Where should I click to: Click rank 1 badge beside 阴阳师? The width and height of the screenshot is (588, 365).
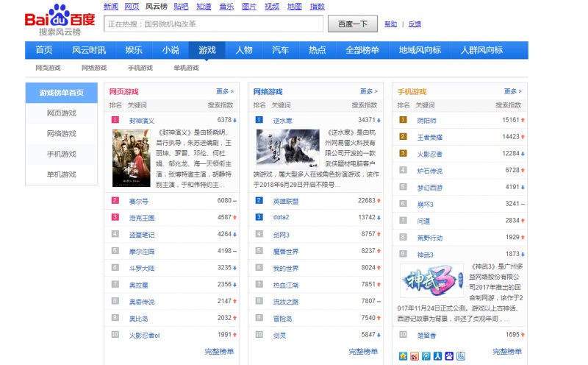[403, 119]
